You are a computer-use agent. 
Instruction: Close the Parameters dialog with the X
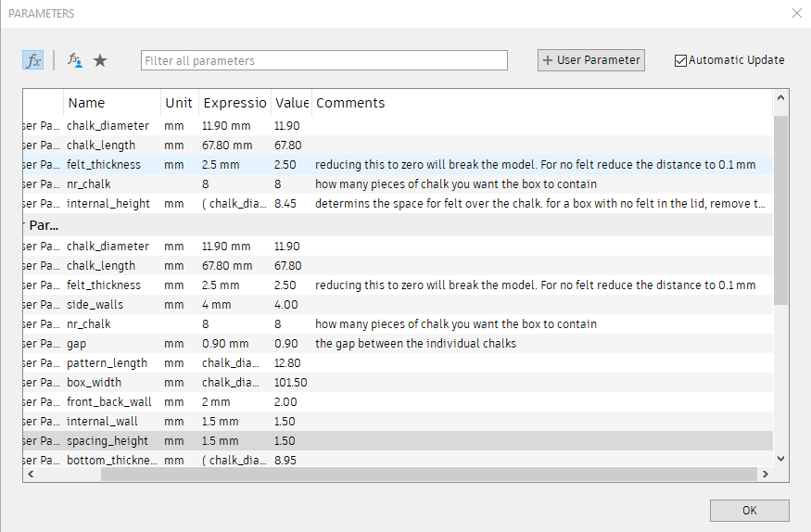pos(797,14)
